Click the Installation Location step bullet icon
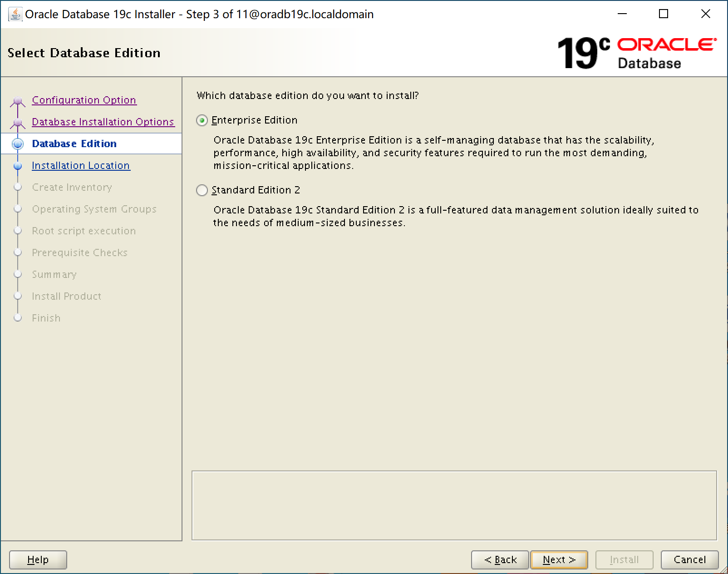The height and width of the screenshot is (574, 728). 18,166
